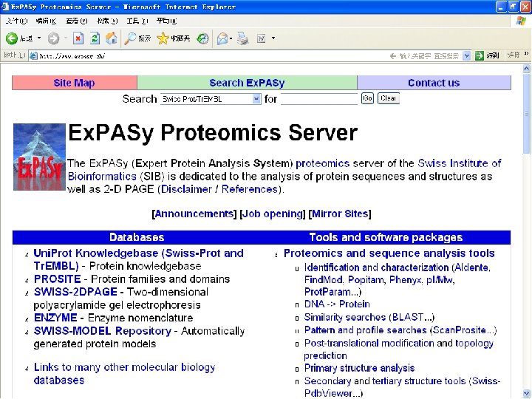Expand the address bar dropdown arrow
532x399 pixels.
467,55
